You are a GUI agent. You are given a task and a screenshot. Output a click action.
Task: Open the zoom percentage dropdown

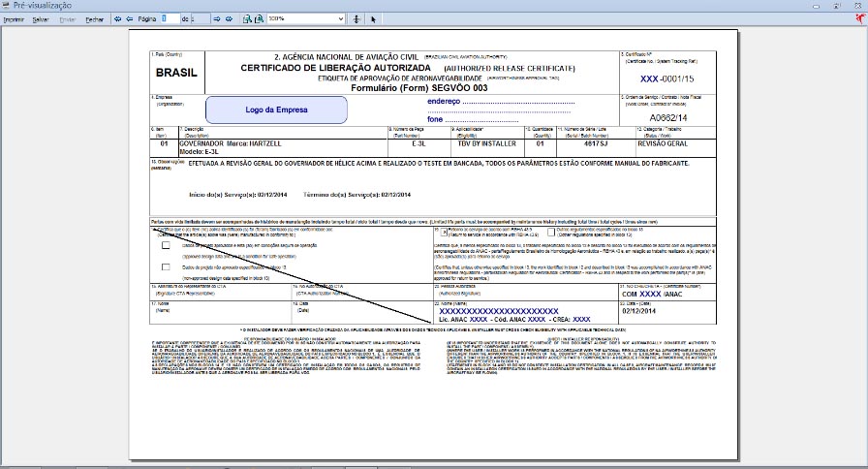[340, 18]
